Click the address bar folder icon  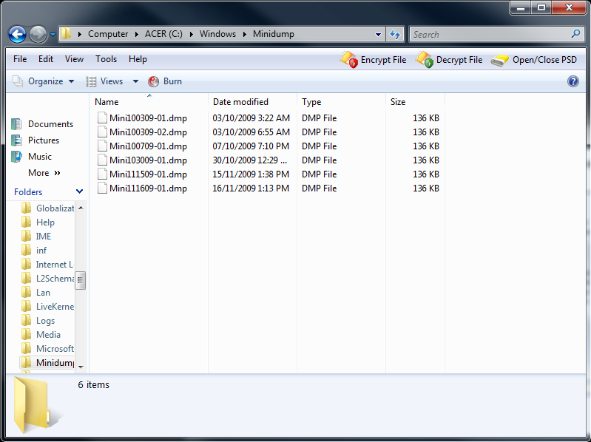66,34
